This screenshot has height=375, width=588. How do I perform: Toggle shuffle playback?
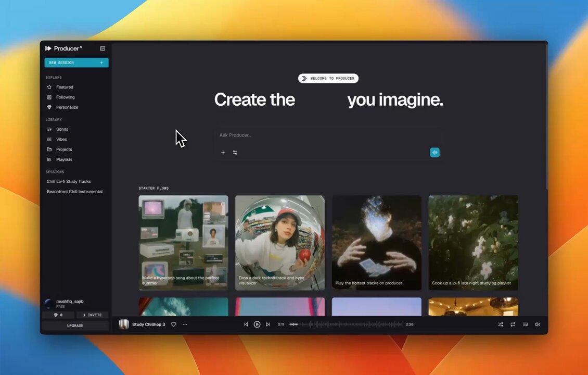pyautogui.click(x=500, y=324)
